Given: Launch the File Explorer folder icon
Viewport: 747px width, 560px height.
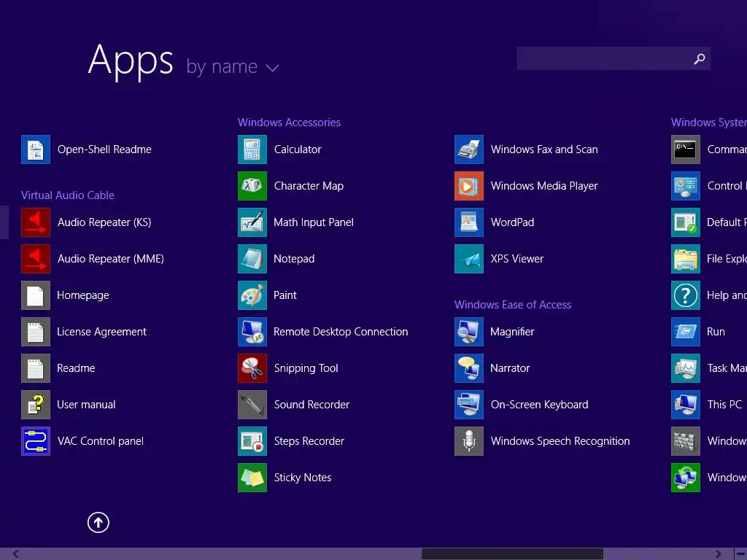Looking at the screenshot, I should coord(686,259).
